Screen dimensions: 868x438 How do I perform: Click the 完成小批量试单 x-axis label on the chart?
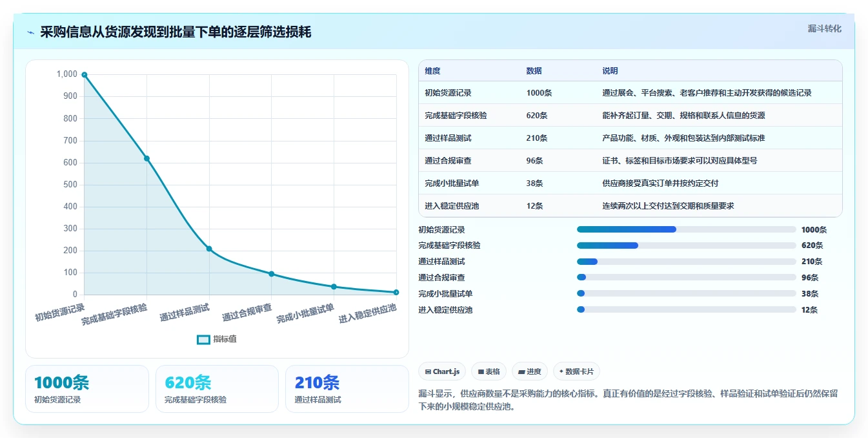coord(305,313)
